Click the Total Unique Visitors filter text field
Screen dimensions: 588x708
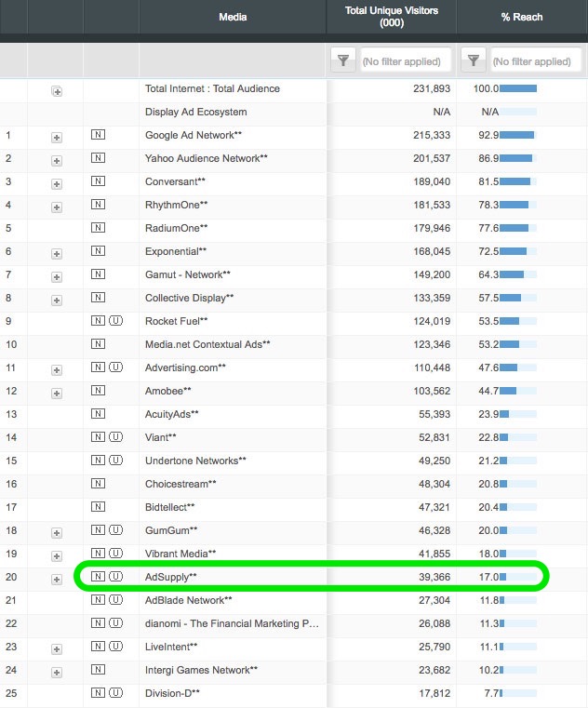[406, 60]
